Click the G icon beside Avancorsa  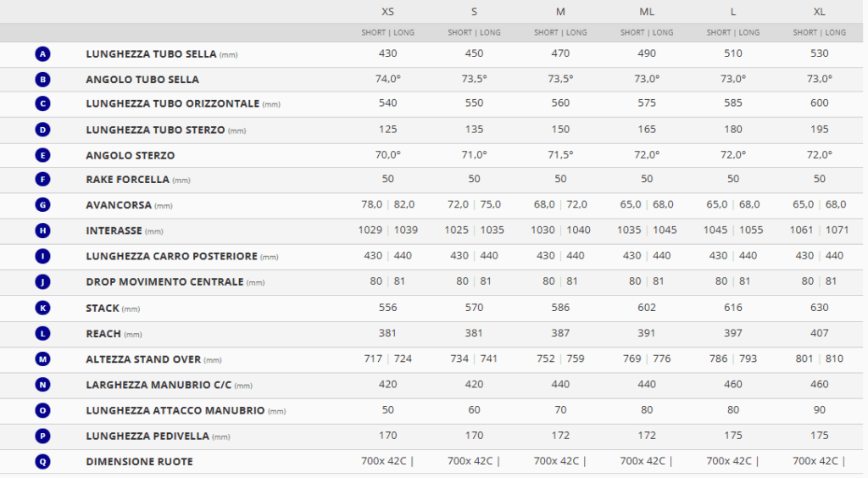pos(43,205)
